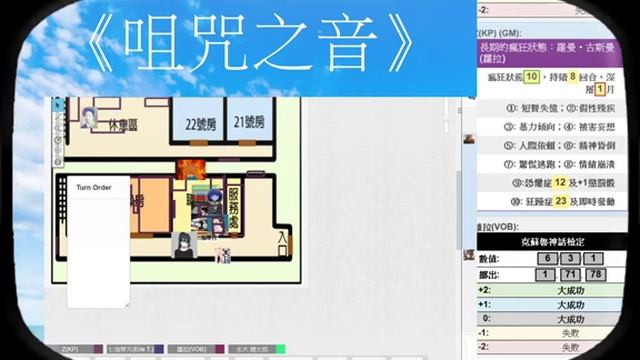Click the orange-bordered roll result 1
The height and width of the screenshot is (360, 640).
(x=600, y=89)
